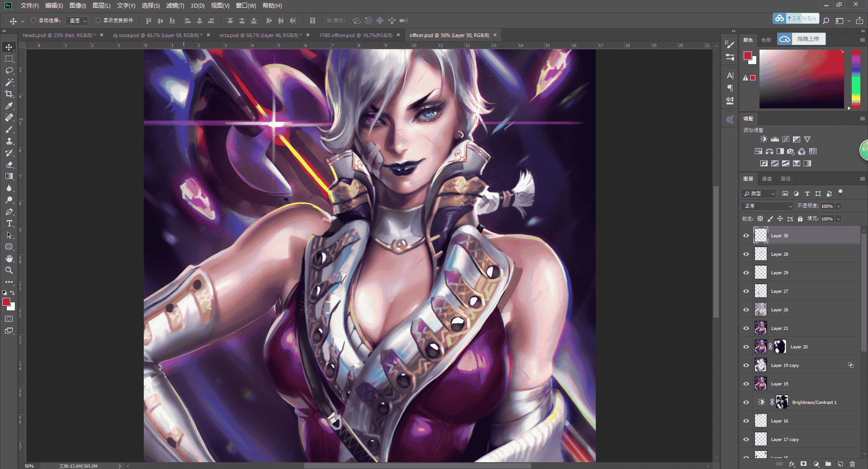Click the search magnifier in the options bar
The image size is (868, 469).
click(826, 20)
